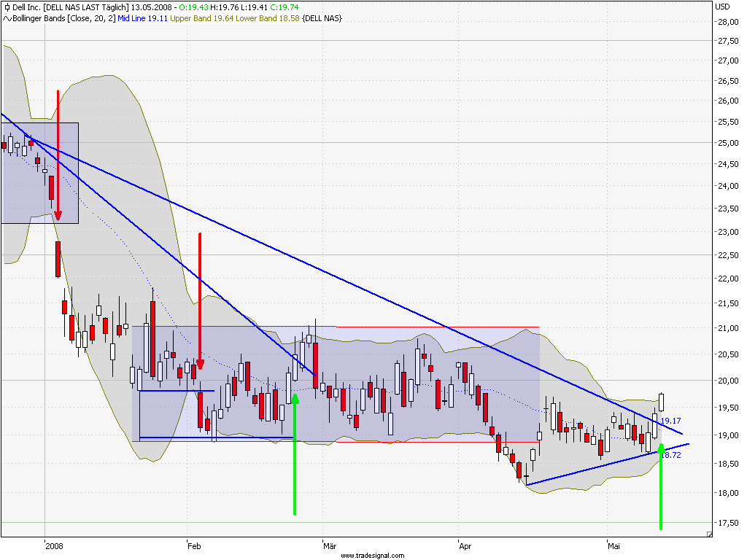Viewport: 747px width, 560px height.
Task: Click the {DELL NAS} indicator source label
Action: 322,18
